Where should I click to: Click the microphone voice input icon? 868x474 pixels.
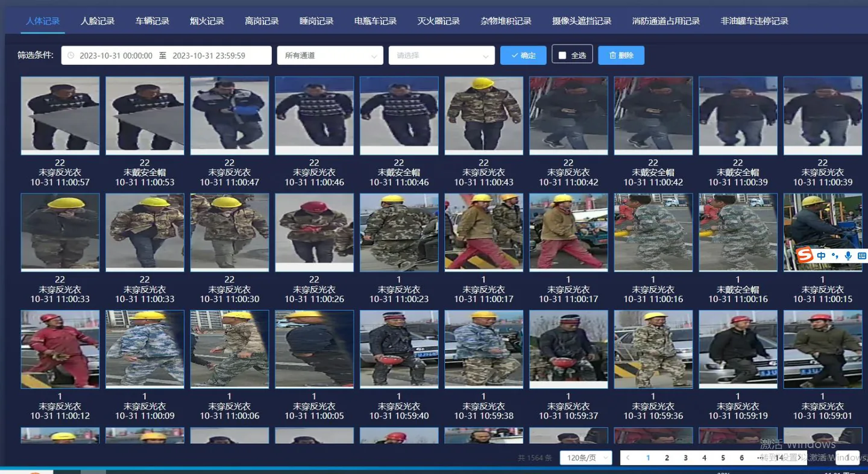pyautogui.click(x=848, y=256)
